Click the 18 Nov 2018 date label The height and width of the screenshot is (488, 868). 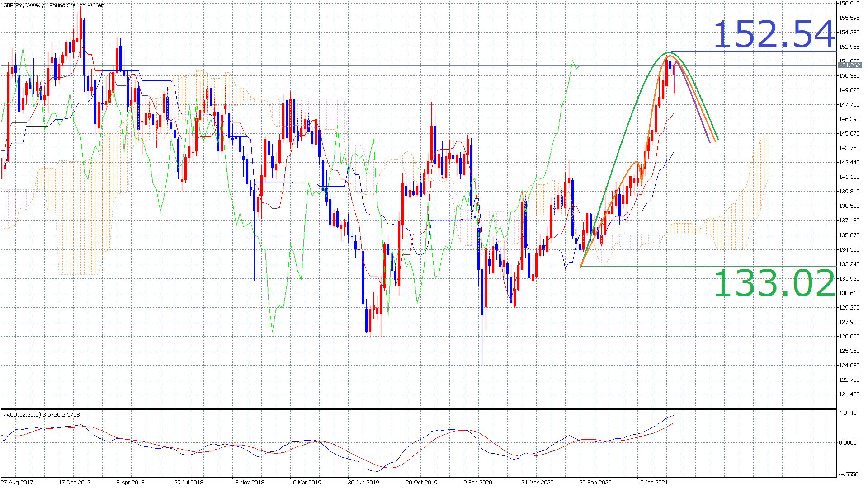coord(248,482)
